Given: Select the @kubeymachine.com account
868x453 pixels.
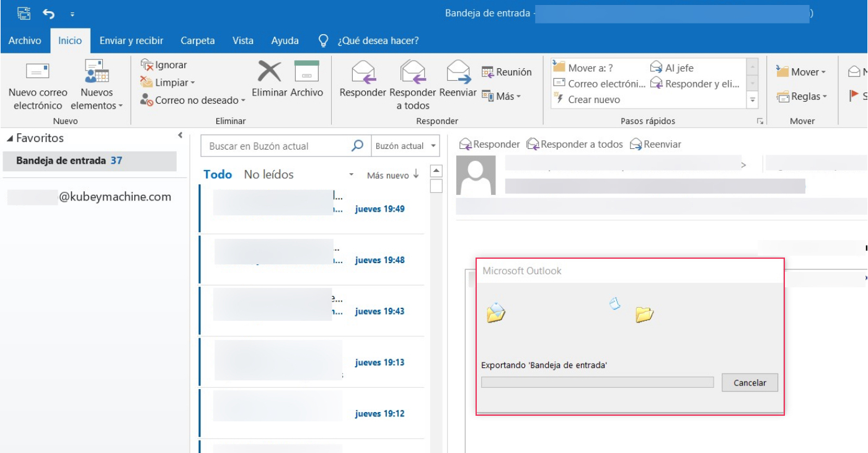Looking at the screenshot, I should click(89, 197).
